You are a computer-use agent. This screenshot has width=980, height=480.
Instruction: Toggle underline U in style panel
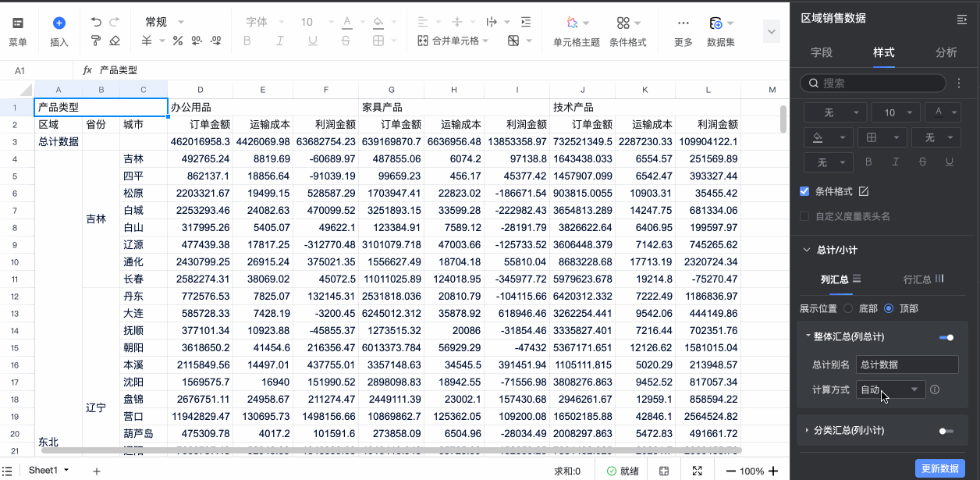950,162
